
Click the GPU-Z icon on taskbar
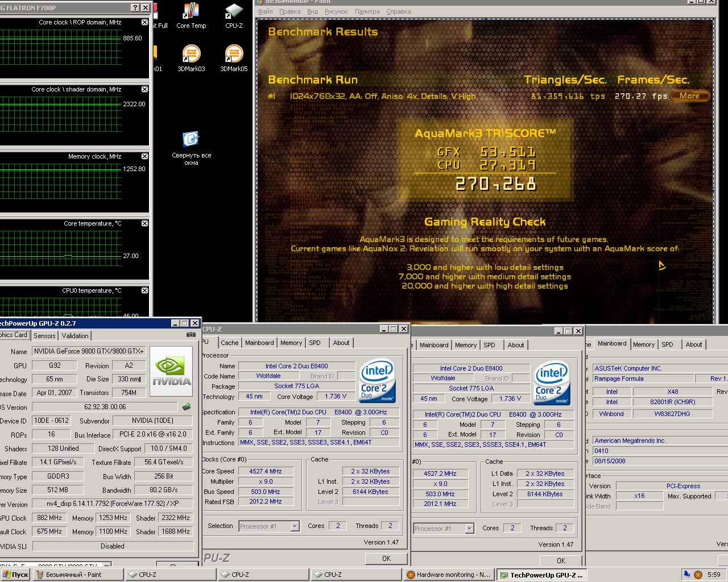point(504,575)
